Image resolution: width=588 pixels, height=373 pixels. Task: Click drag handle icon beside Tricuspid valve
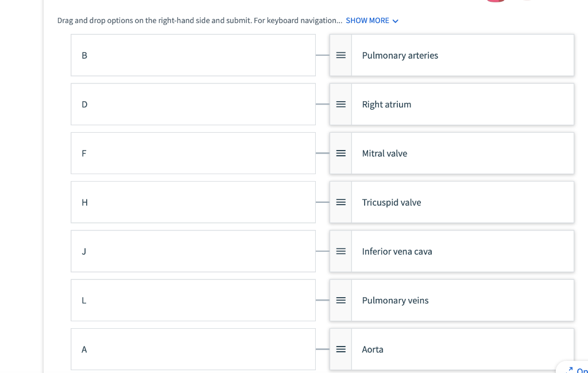coord(341,202)
